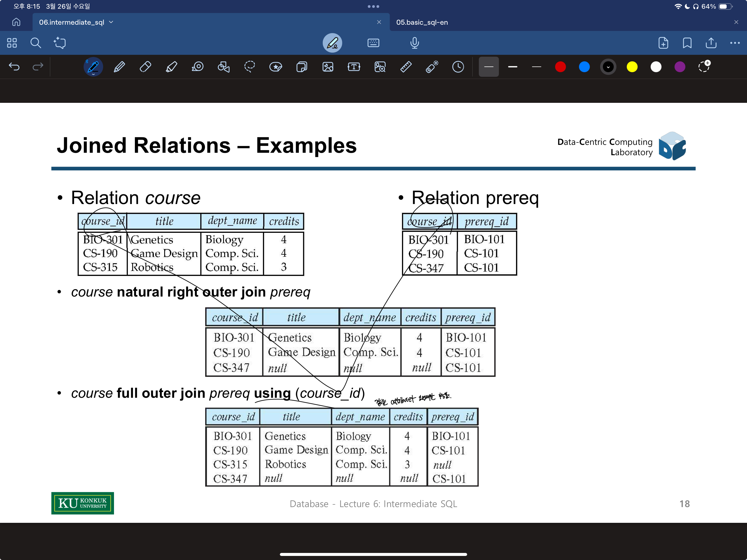Select the eraser tool
This screenshot has height=560, width=747.
coord(145,67)
